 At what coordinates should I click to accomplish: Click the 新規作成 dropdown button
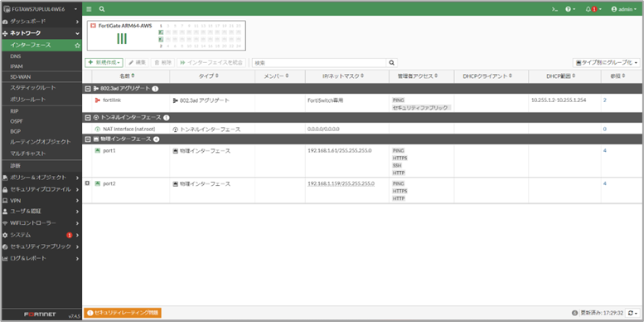104,62
